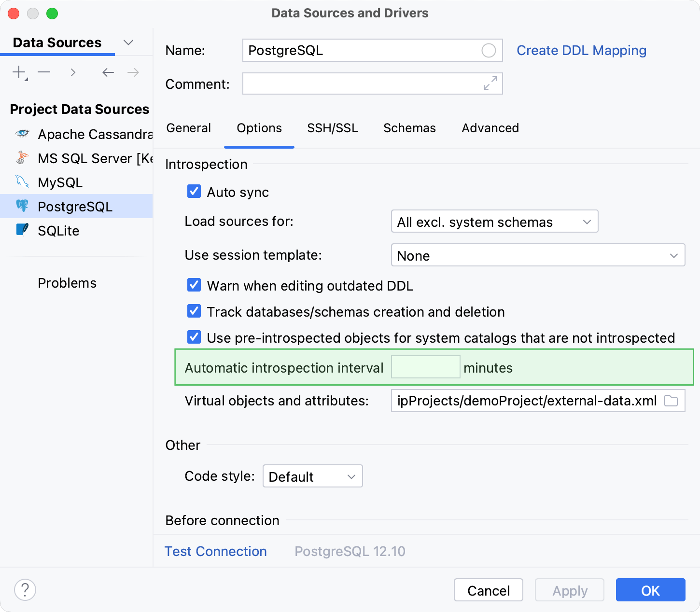Image resolution: width=700 pixels, height=612 pixels.
Task: Click the PostgreSQL elephant icon
Action: (22, 206)
